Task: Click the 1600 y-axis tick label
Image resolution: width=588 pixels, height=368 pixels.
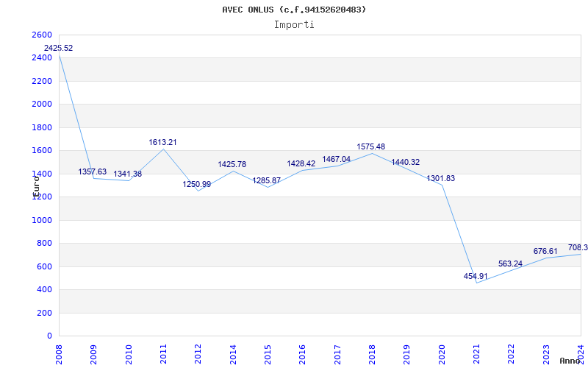Action: 41,151
